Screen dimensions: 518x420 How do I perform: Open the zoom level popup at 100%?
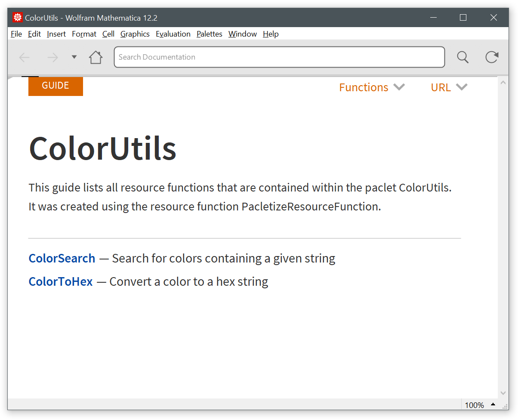(x=479, y=405)
